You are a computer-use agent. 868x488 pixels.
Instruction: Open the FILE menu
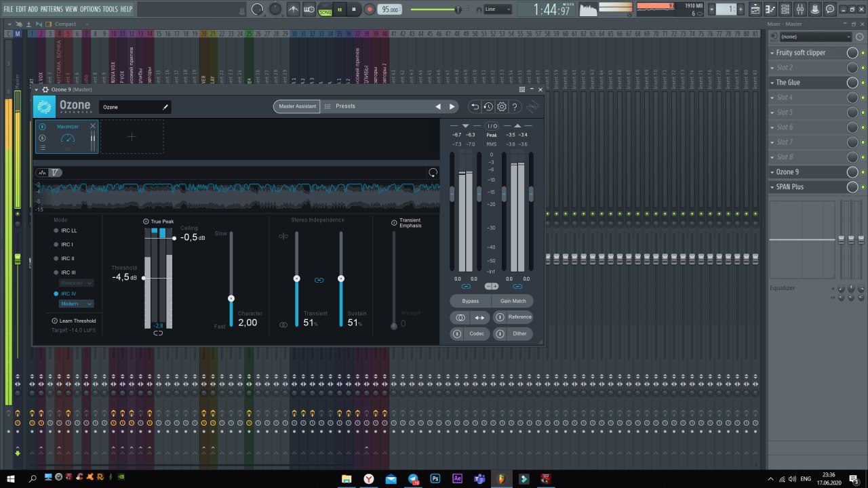(9, 9)
